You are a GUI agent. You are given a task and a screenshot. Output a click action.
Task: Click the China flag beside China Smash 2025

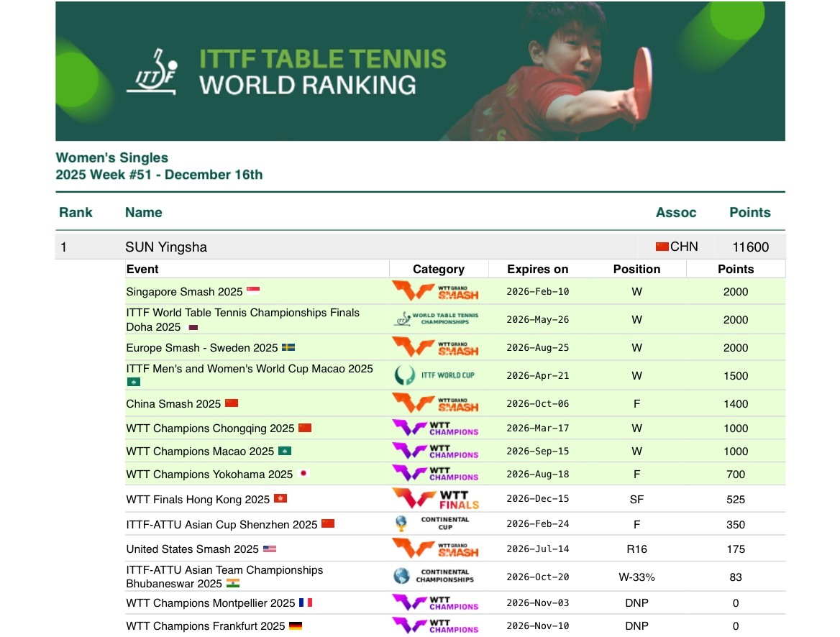(x=232, y=403)
